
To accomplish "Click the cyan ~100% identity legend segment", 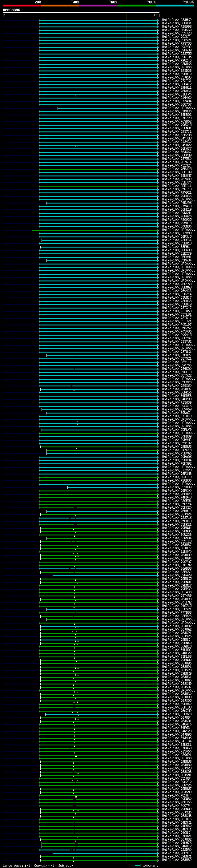I will pos(175,6).
